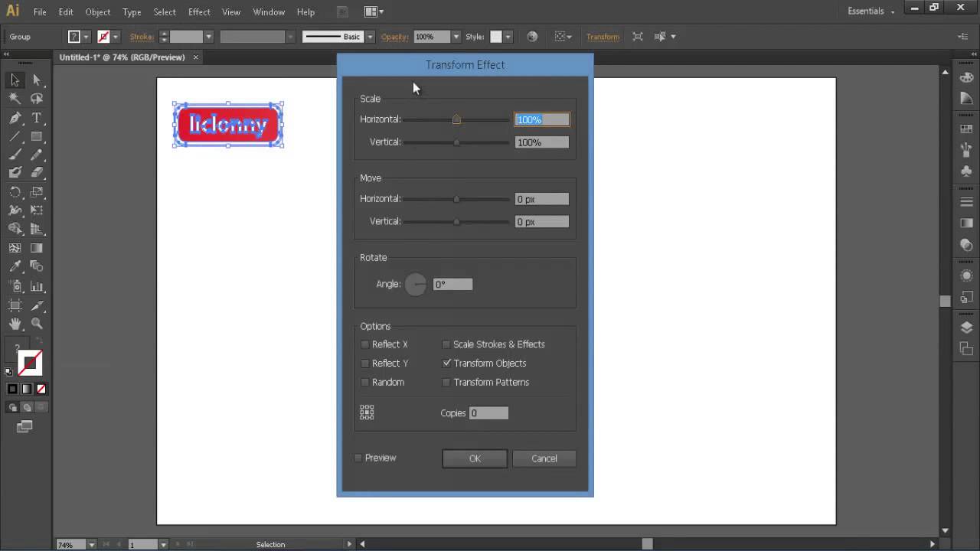The height and width of the screenshot is (551, 980).
Task: Select the Type tool
Action: [36, 118]
